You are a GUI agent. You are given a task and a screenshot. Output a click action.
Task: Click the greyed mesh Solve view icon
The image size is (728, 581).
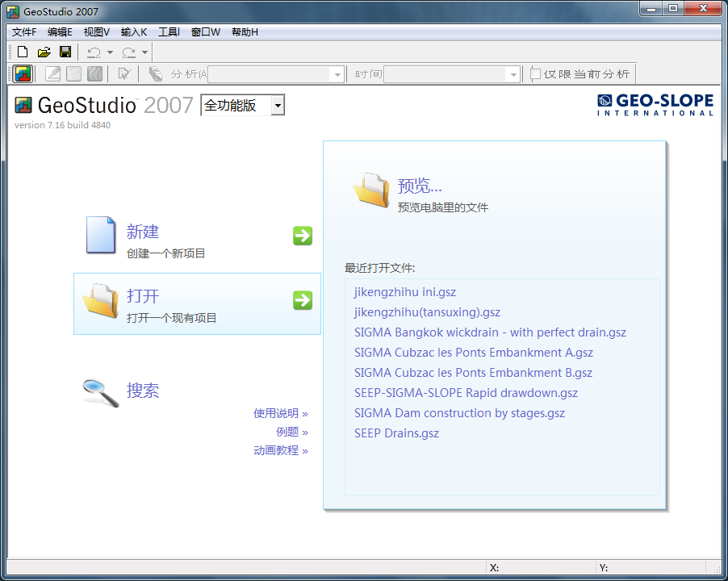pos(73,73)
